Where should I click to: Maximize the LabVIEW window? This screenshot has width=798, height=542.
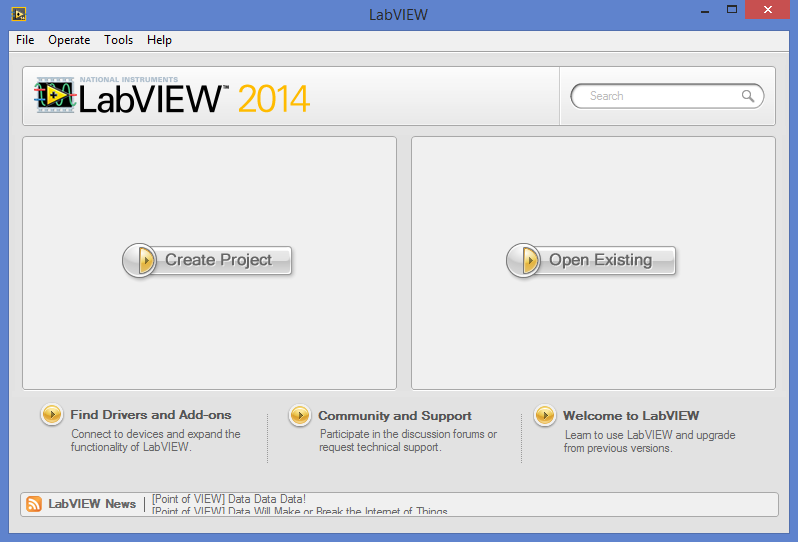[732, 10]
